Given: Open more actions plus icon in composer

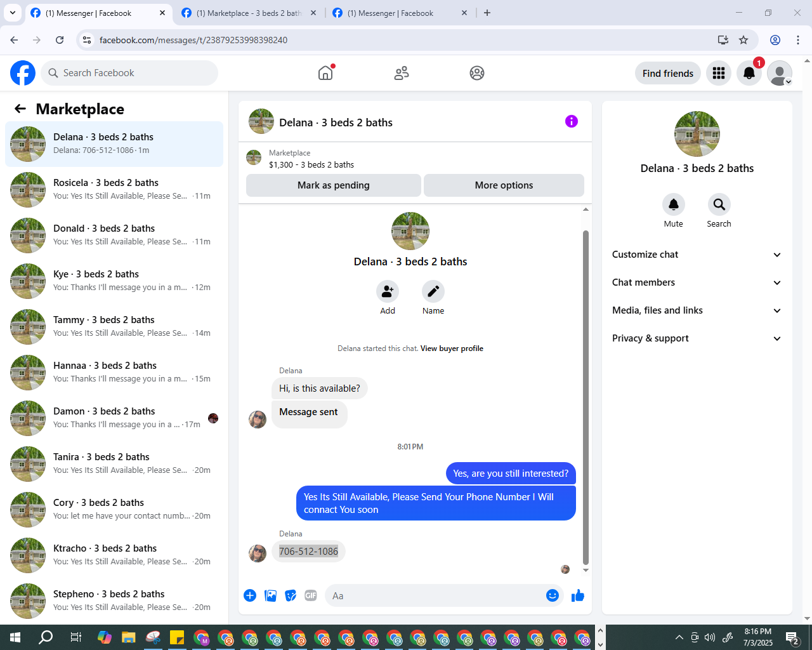Looking at the screenshot, I should coord(250,595).
